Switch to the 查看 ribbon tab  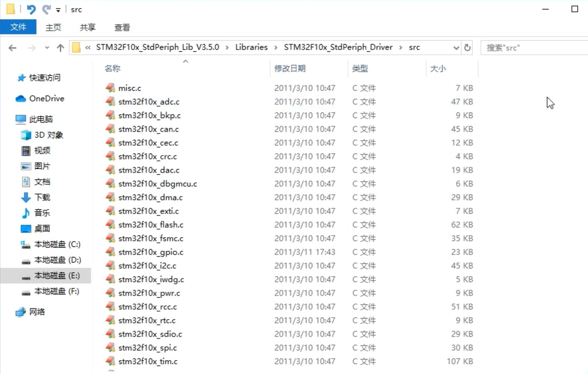click(122, 27)
